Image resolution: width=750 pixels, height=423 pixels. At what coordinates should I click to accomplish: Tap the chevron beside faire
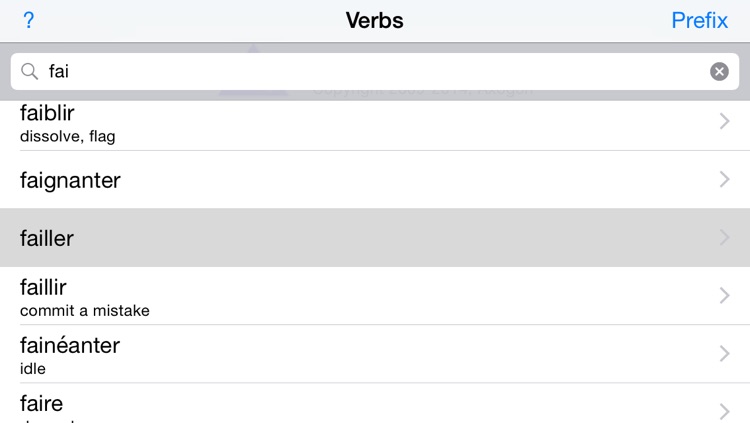coord(724,412)
